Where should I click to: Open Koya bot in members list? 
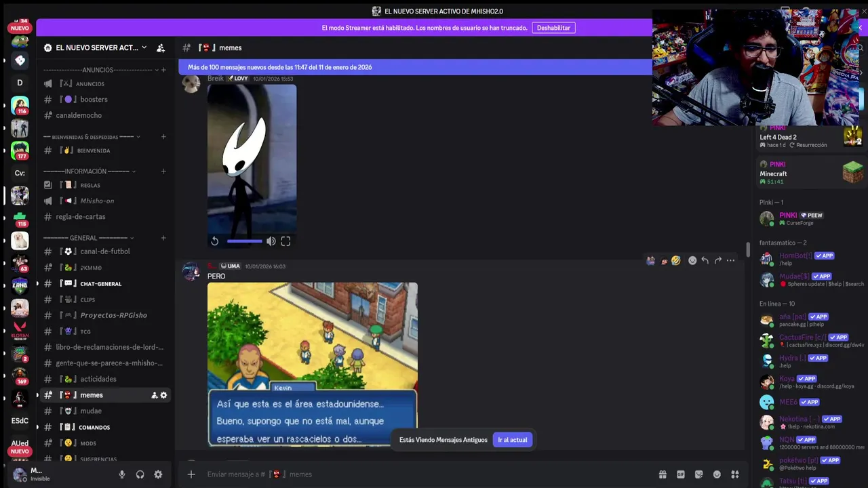tap(810, 382)
